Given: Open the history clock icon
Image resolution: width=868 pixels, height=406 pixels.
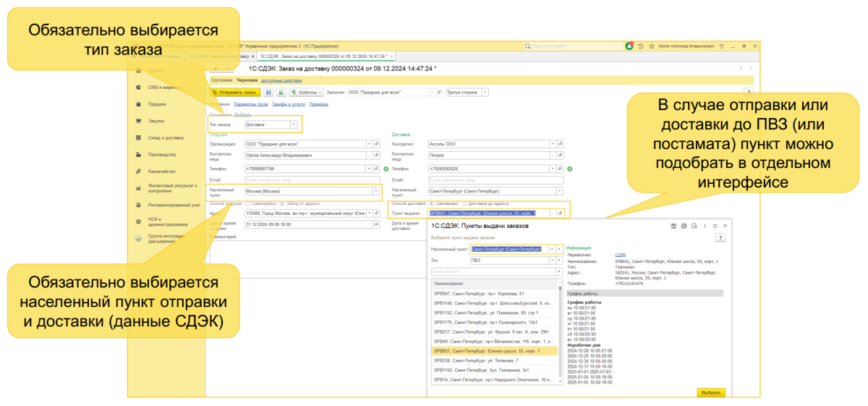Looking at the screenshot, I should coord(640,46).
